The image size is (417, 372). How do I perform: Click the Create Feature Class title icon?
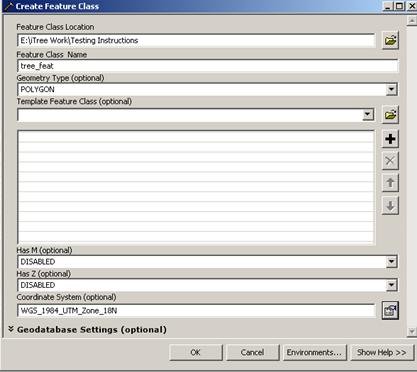(x=9, y=7)
